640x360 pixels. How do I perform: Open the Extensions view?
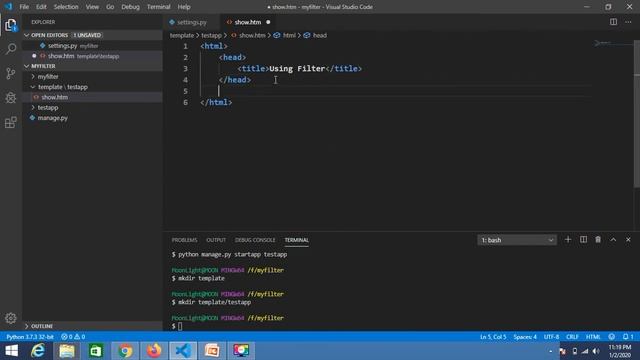(11, 122)
